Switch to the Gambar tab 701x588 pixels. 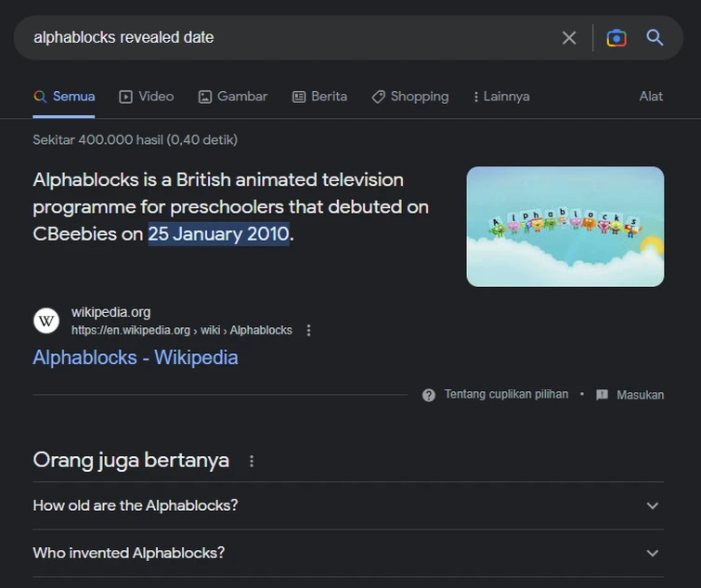(233, 97)
